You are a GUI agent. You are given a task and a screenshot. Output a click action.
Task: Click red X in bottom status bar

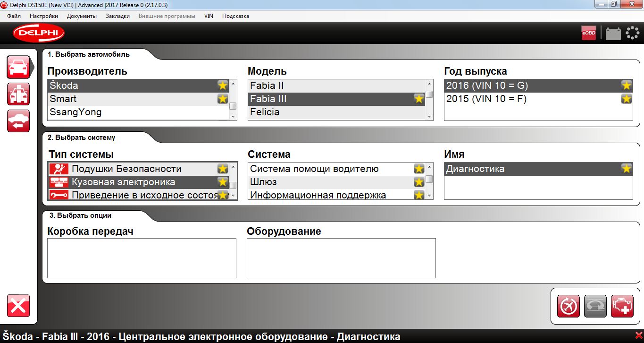pos(638,335)
